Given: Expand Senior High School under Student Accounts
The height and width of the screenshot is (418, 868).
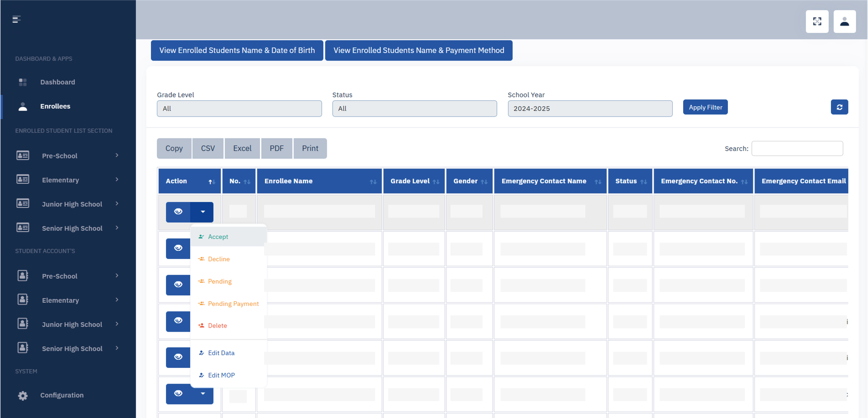Looking at the screenshot, I should pyautogui.click(x=72, y=349).
